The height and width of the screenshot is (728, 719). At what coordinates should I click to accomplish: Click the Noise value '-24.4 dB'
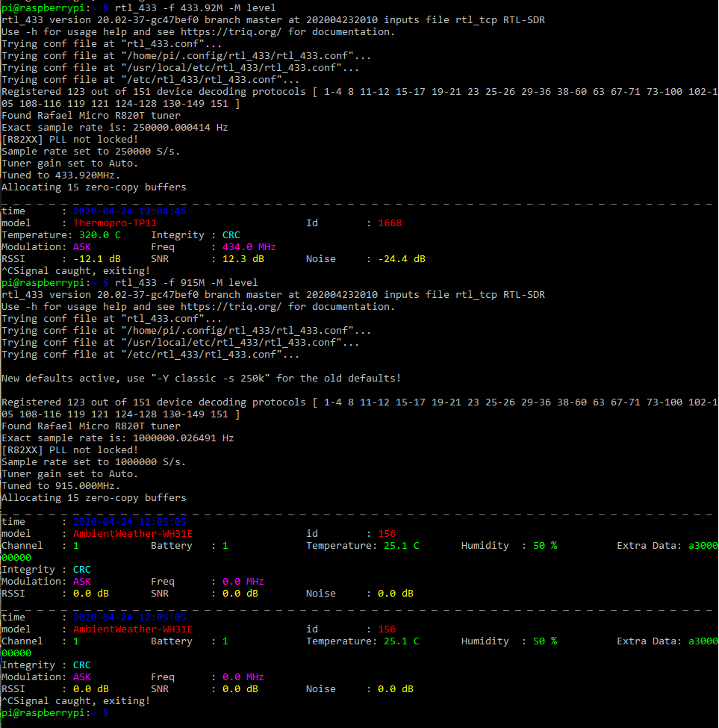(402, 259)
